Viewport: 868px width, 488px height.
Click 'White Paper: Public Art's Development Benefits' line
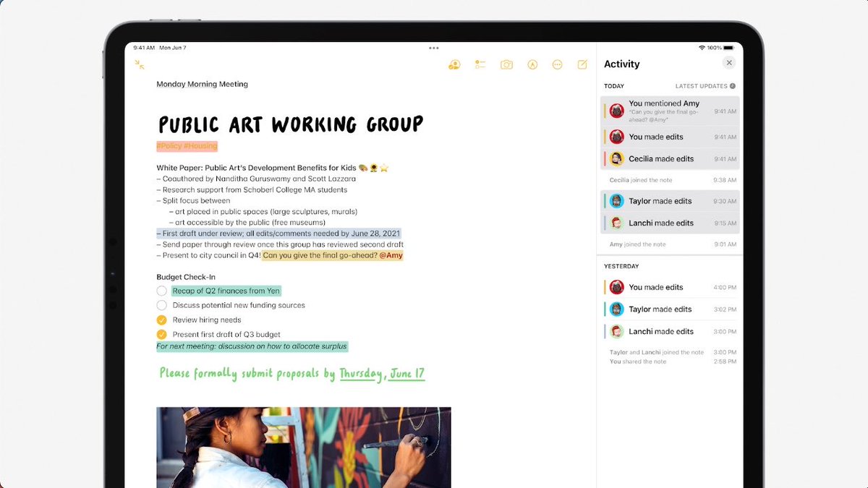[273, 168]
